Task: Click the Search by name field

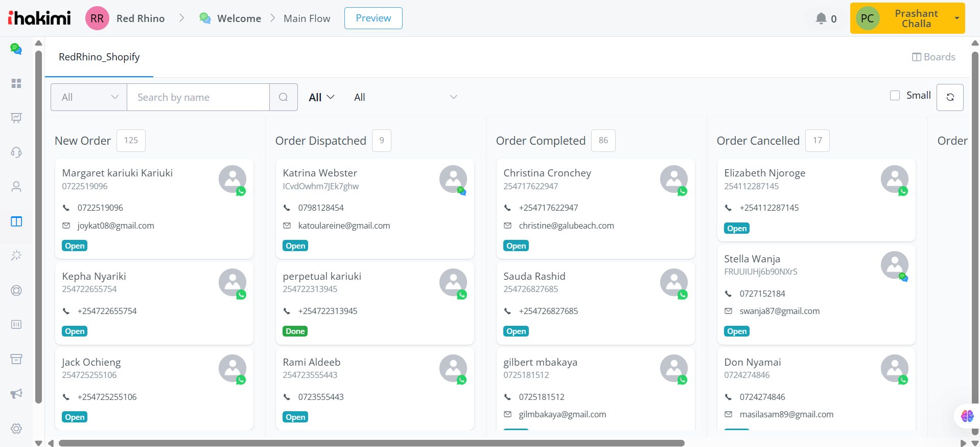Action: (198, 97)
